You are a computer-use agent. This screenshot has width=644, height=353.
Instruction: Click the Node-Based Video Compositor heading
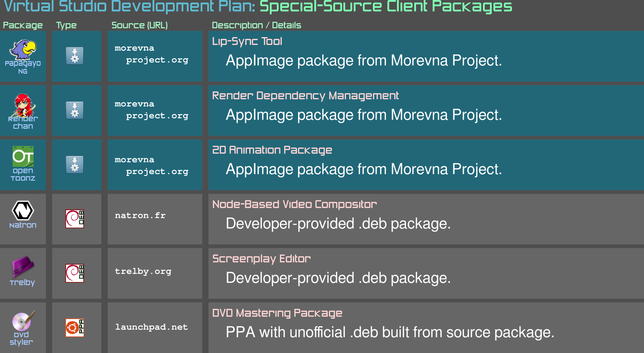(x=294, y=204)
